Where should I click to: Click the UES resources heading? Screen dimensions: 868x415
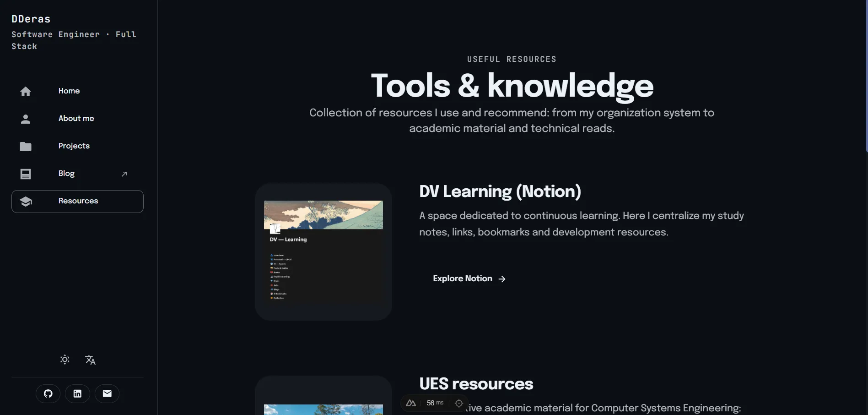point(476,384)
